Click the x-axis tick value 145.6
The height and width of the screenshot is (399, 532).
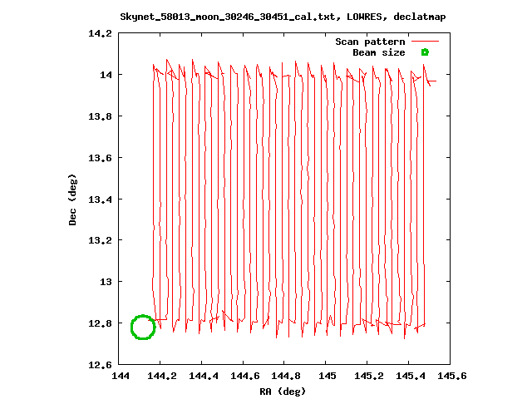tap(452, 376)
